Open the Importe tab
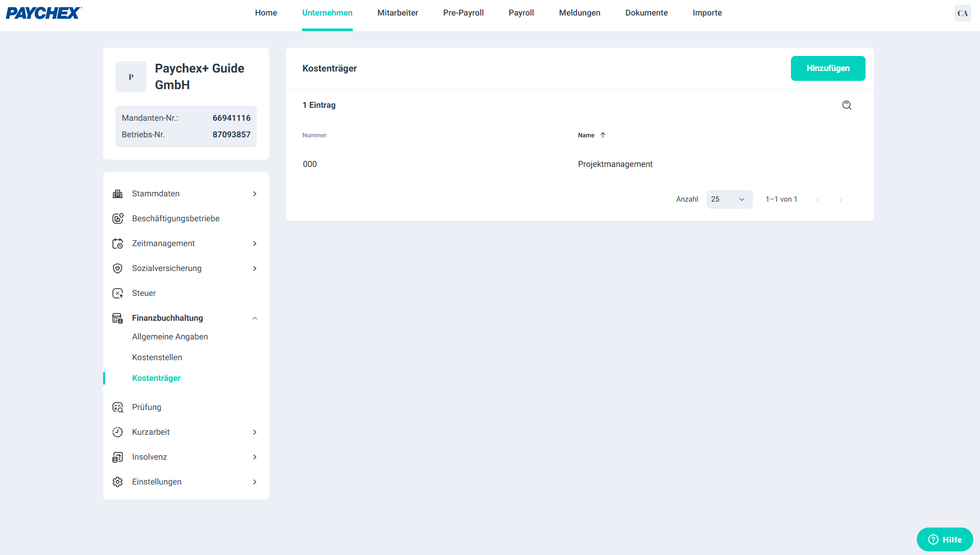The height and width of the screenshot is (555, 980). pyautogui.click(x=707, y=13)
